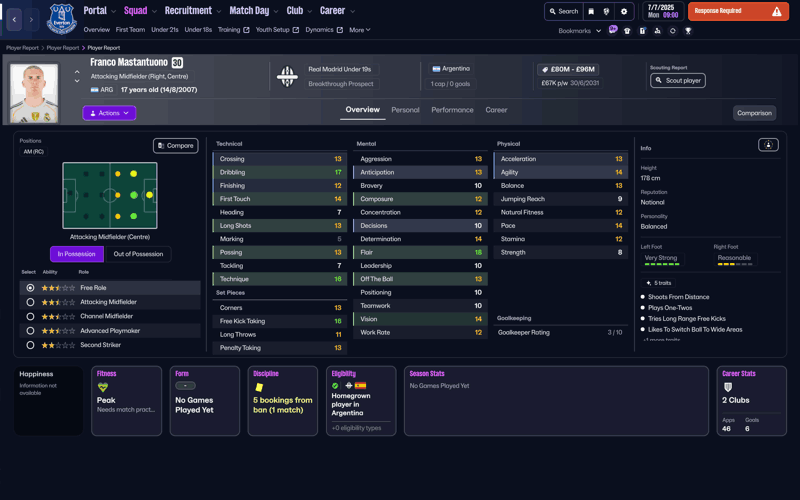Select the Free Role radio button
Screen dimensions: 800x500
pyautogui.click(x=30, y=288)
